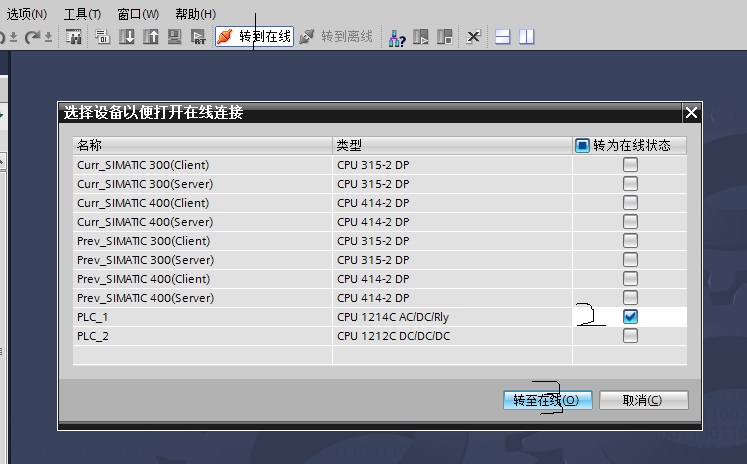The height and width of the screenshot is (464, 747).
Task: Click the 转至在线(O) button
Action: pyautogui.click(x=548, y=400)
